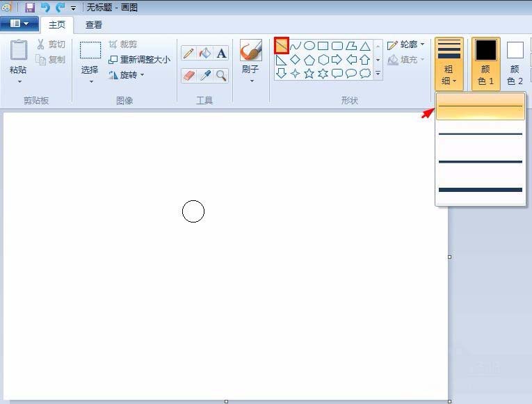The image size is (532, 404).
Task: Select the Oval shape
Action: 309,45
